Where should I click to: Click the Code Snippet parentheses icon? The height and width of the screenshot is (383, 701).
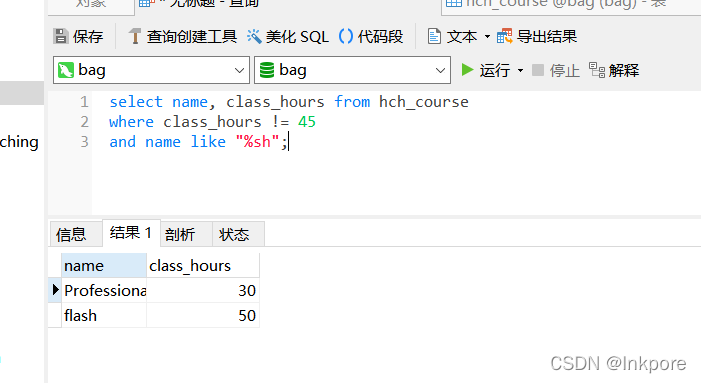[346, 36]
